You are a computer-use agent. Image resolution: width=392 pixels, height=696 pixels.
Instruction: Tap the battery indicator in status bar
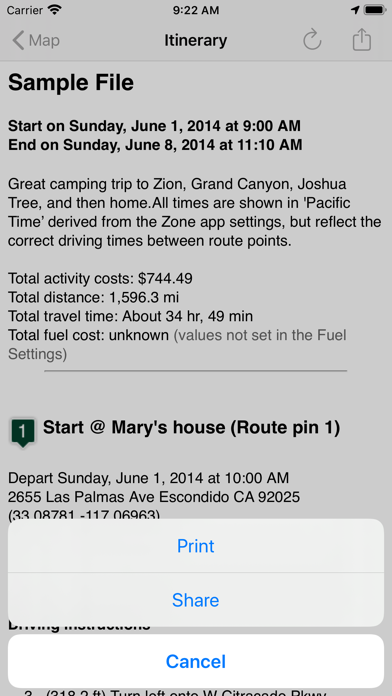click(374, 10)
